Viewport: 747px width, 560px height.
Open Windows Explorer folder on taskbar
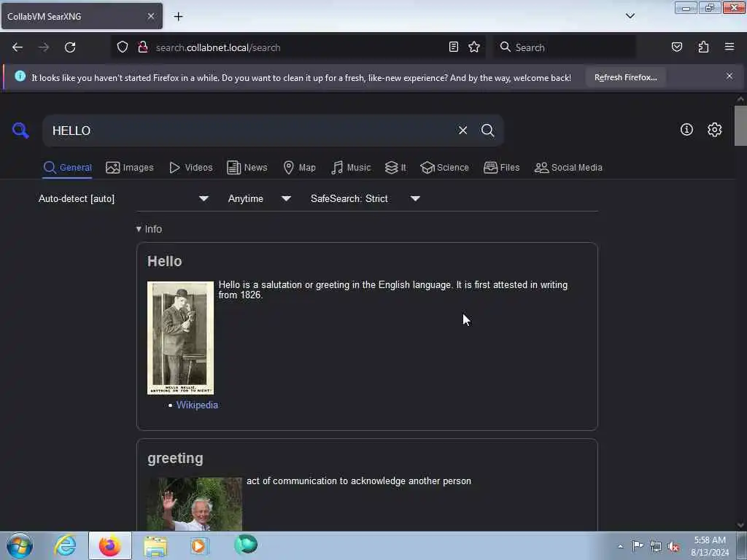tap(155, 545)
